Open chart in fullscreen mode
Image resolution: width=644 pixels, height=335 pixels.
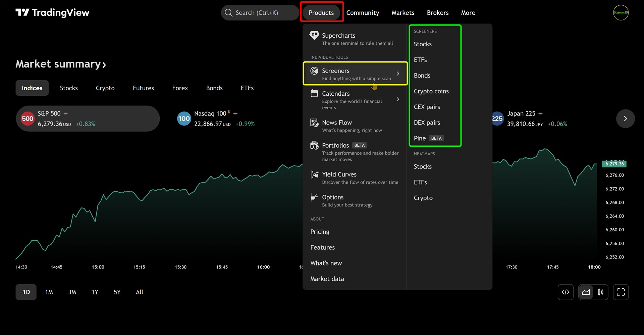point(621,292)
